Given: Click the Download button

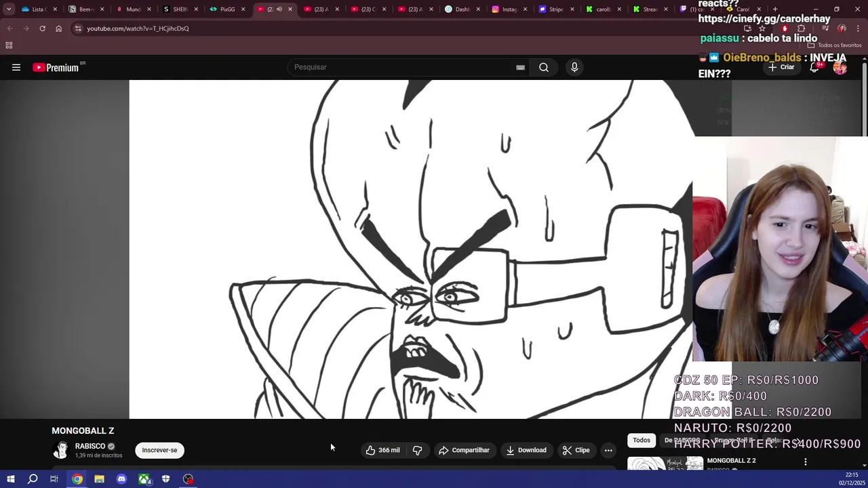Looking at the screenshot, I should (526, 450).
